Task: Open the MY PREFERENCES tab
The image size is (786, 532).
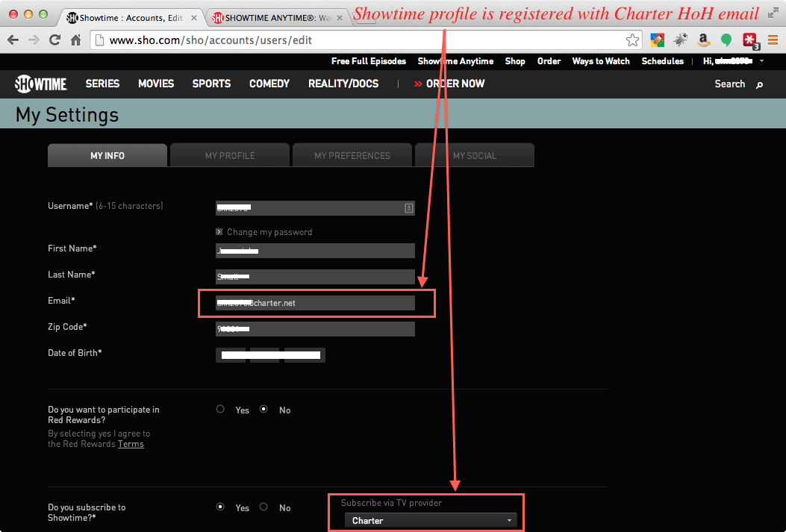Action: coord(352,155)
